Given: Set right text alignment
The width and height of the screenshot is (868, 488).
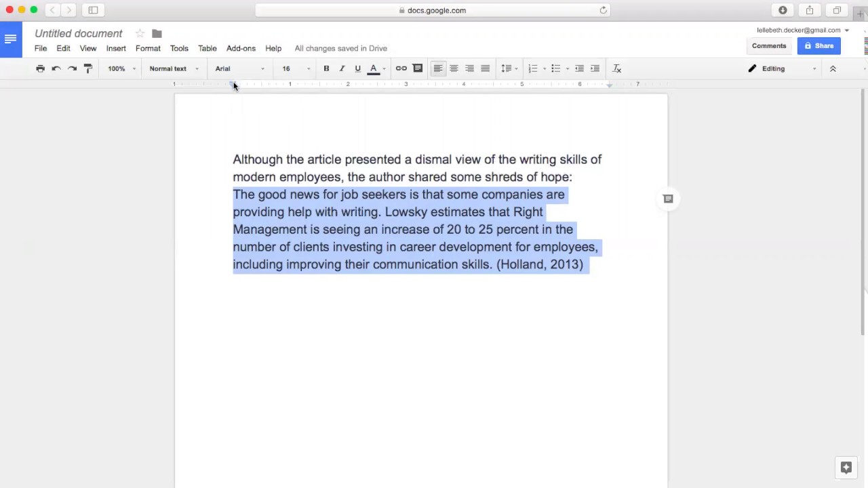Looking at the screenshot, I should point(469,68).
